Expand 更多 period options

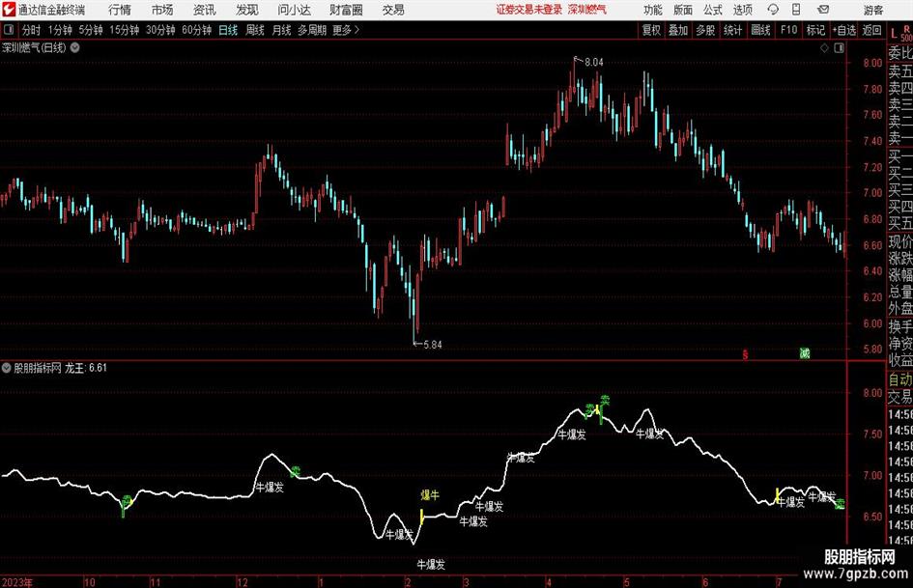click(x=346, y=30)
